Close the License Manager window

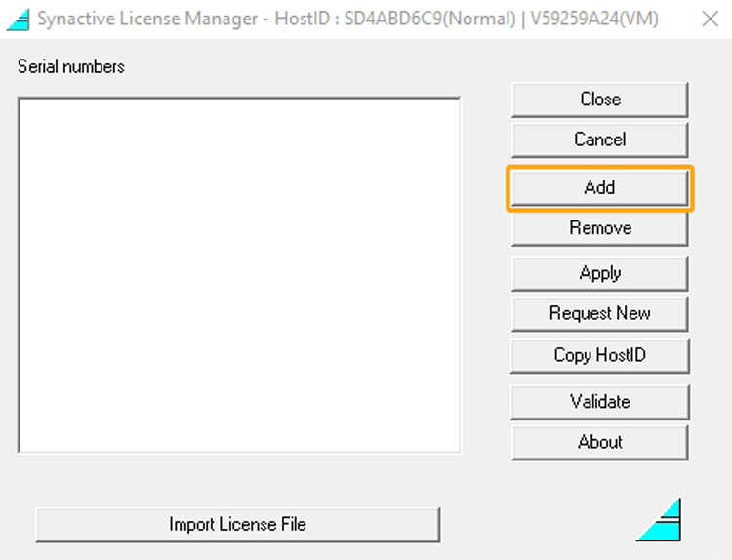[711, 20]
